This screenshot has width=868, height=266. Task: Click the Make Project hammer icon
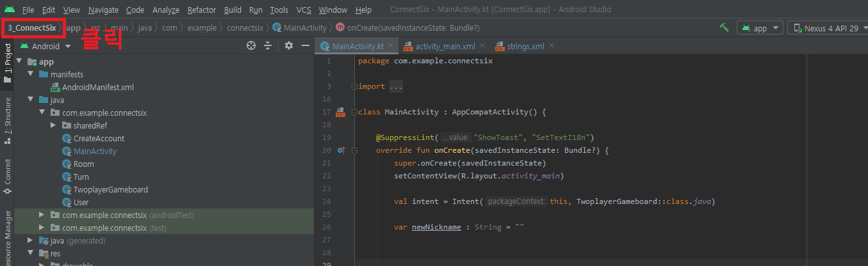click(x=724, y=28)
